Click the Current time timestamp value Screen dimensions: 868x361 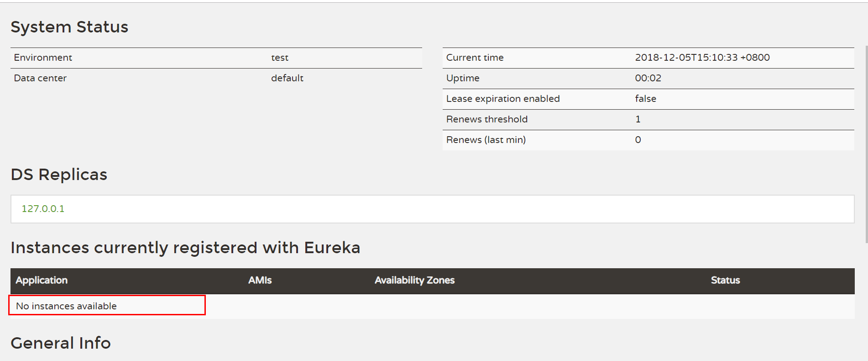point(702,58)
